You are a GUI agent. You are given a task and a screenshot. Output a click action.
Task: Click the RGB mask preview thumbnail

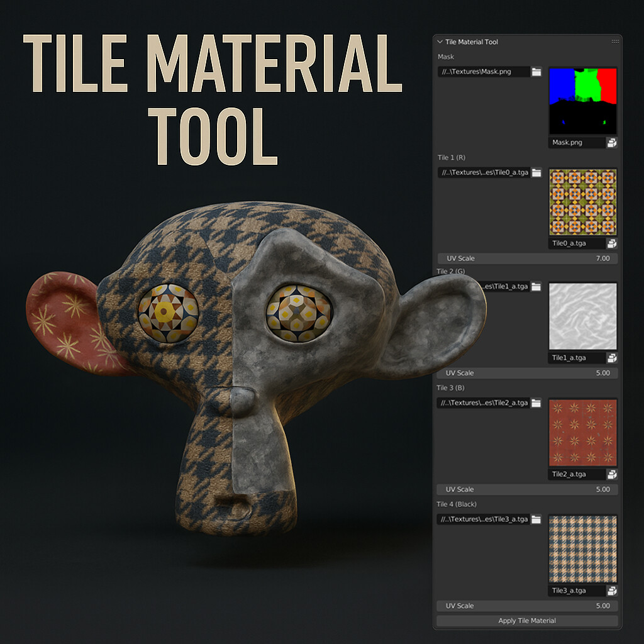582,101
